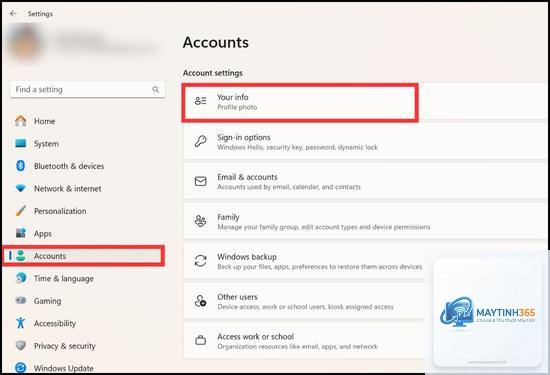This screenshot has width=550, height=375.
Task: Click the Gaming controller icon
Action: (21, 301)
